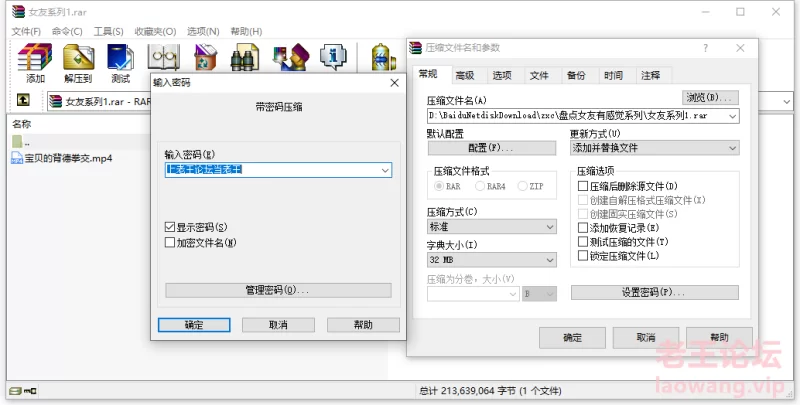Click the Find binoculars toolbar icon
800x405 pixels.
pyautogui.click(x=247, y=58)
